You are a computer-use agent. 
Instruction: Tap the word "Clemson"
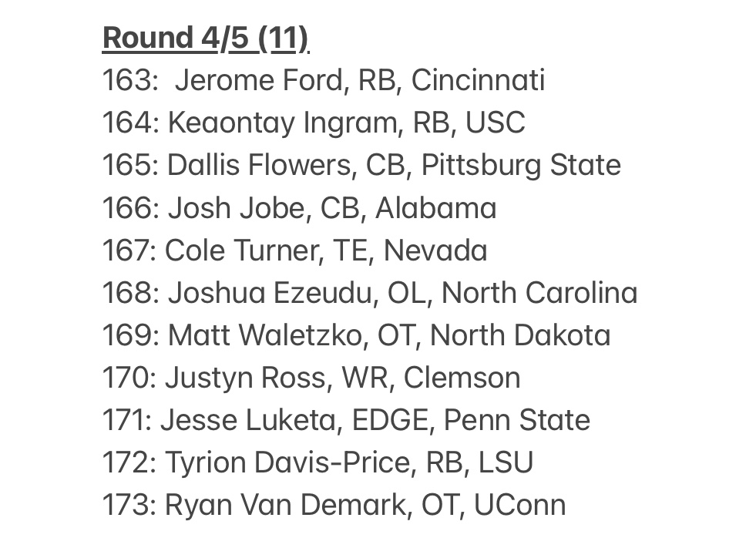click(x=462, y=378)
